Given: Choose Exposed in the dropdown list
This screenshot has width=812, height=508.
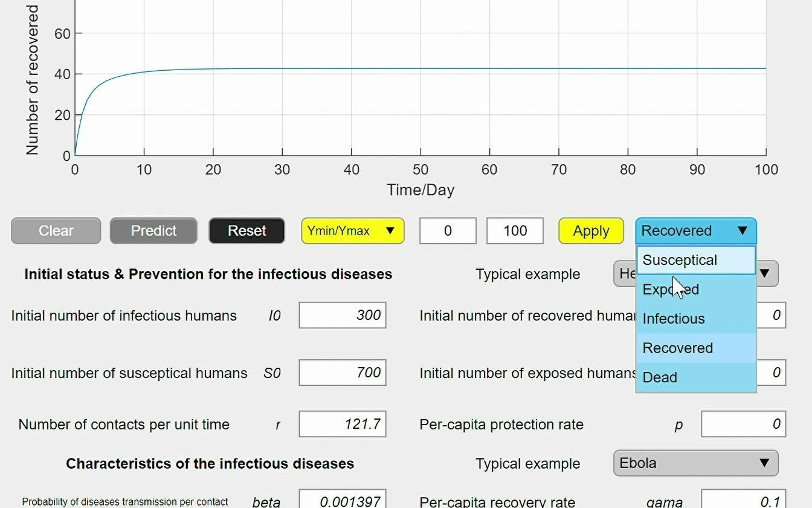Looking at the screenshot, I should 695,290.
